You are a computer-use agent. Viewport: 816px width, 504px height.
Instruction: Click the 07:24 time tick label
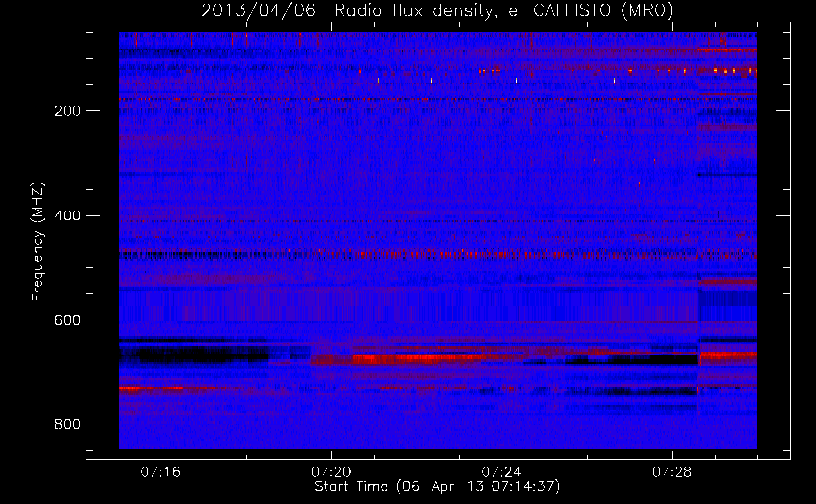pos(501,472)
